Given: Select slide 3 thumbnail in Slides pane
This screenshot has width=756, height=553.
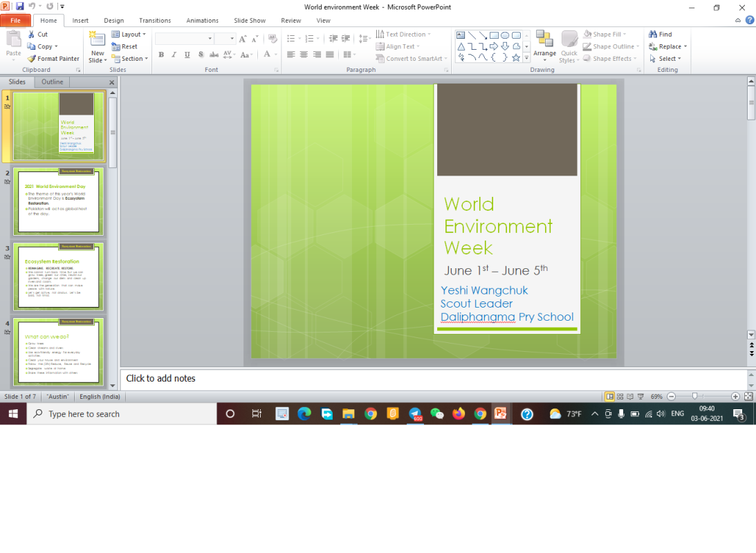Looking at the screenshot, I should point(59,276).
